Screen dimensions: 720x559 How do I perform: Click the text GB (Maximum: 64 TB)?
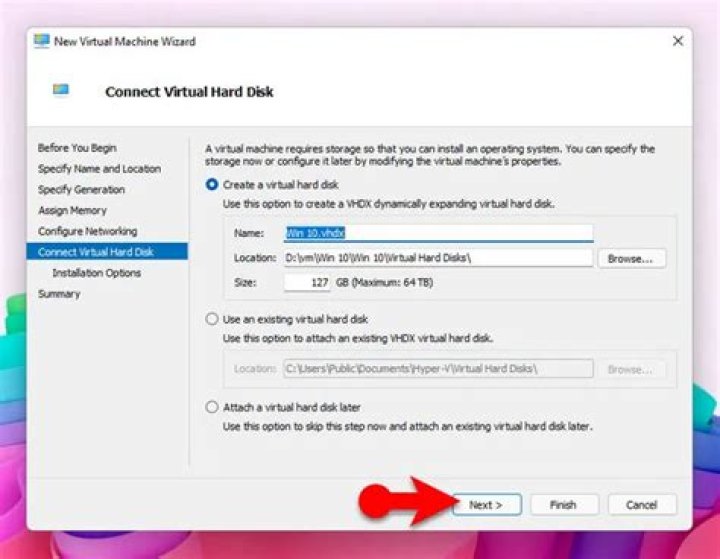pyautogui.click(x=384, y=282)
